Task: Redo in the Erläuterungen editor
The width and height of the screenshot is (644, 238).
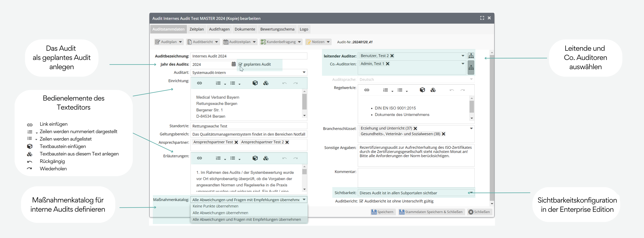Action: point(296,158)
